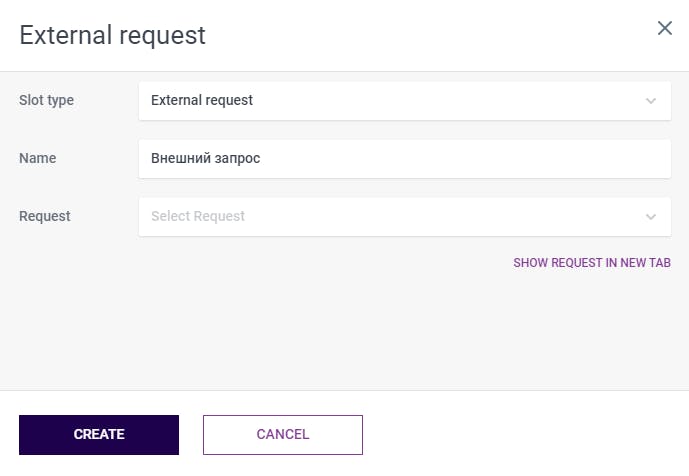The height and width of the screenshot is (476, 689).
Task: Click the Request field chevron arrow
Action: coord(651,217)
